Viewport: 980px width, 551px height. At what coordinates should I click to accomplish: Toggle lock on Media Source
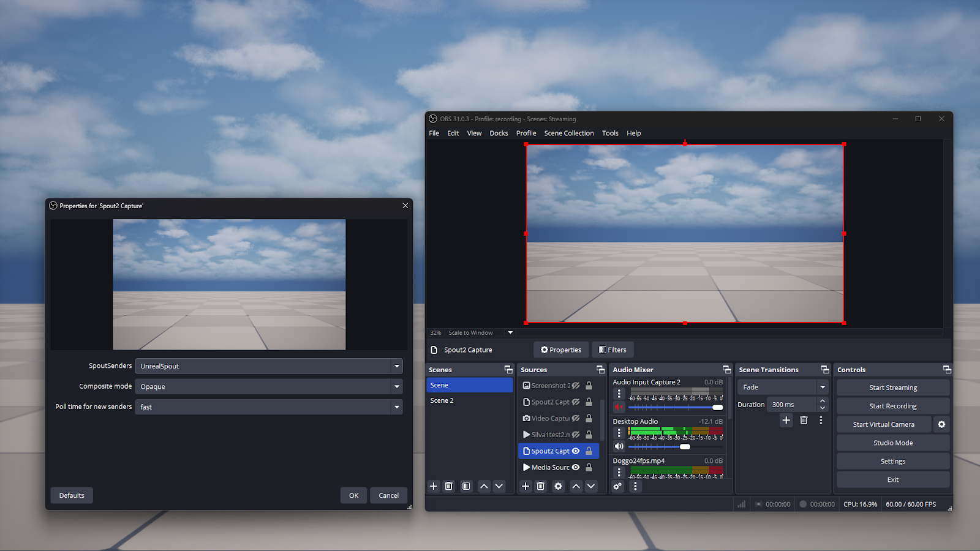589,467
